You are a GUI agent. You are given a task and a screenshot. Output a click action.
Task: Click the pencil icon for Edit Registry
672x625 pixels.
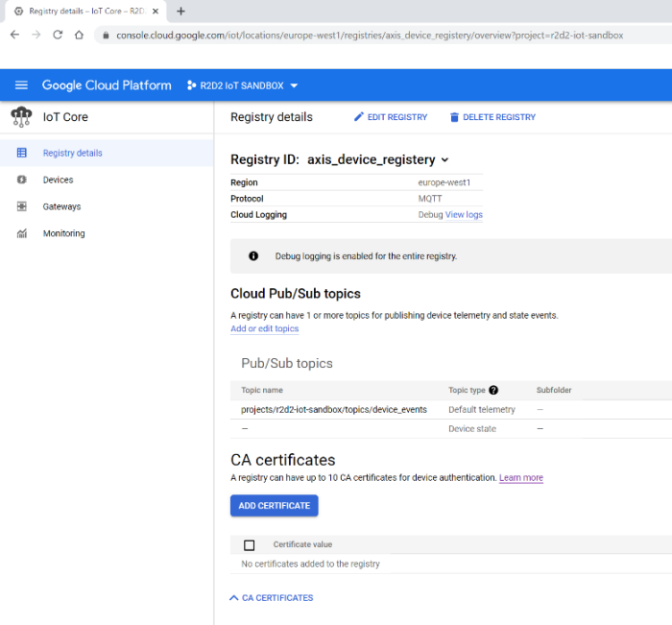(x=359, y=116)
